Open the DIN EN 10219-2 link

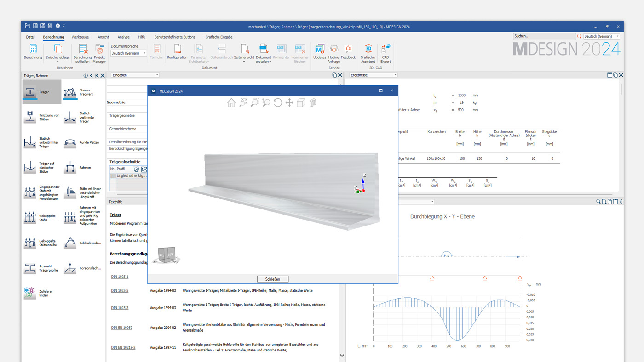123,348
